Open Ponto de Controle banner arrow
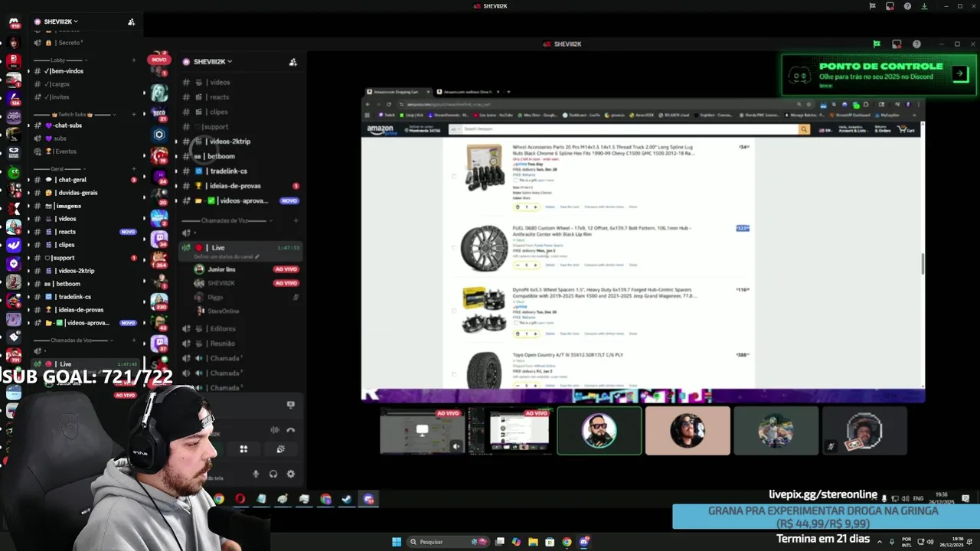Viewport: 980px width, 551px height. pos(959,73)
